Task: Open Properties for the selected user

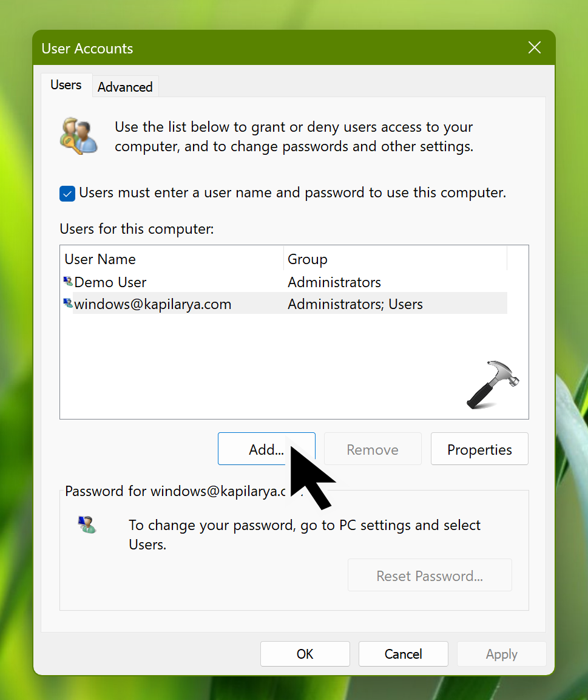Action: click(479, 449)
